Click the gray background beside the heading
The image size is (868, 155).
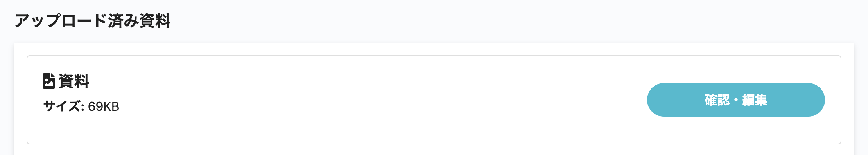click(x=508, y=21)
